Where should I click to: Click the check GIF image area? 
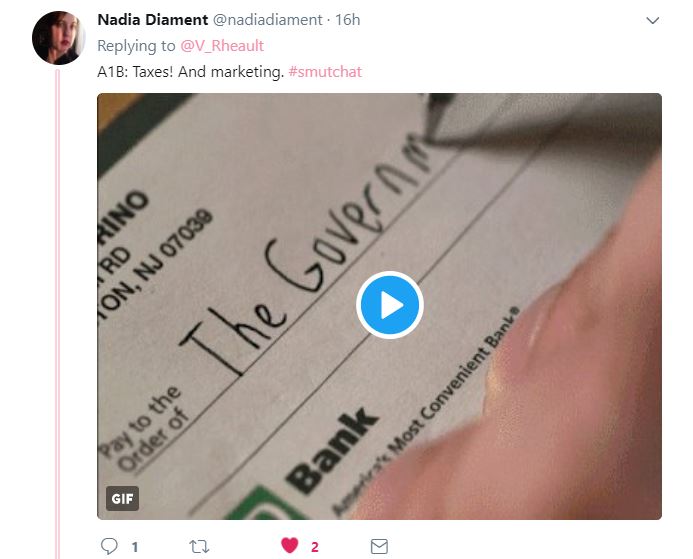click(379, 306)
